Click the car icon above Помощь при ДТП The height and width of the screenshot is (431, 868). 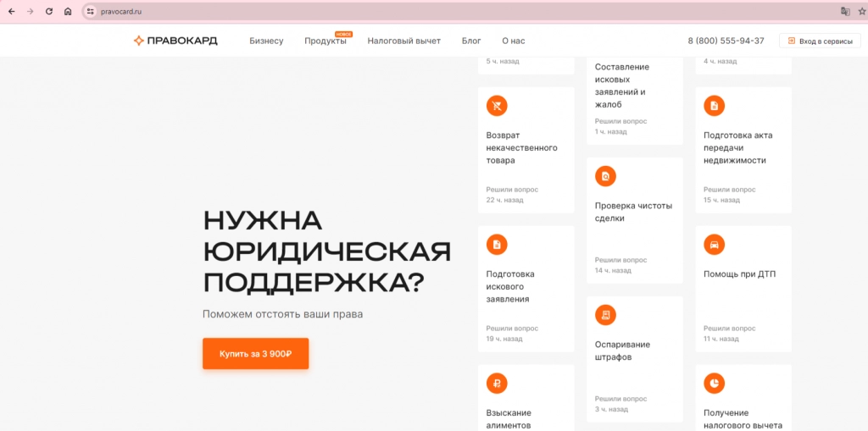tap(714, 244)
